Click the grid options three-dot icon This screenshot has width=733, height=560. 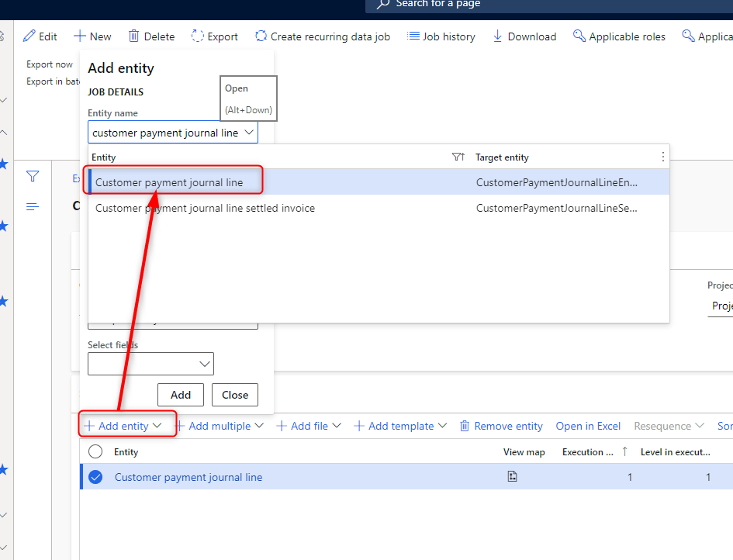point(662,157)
